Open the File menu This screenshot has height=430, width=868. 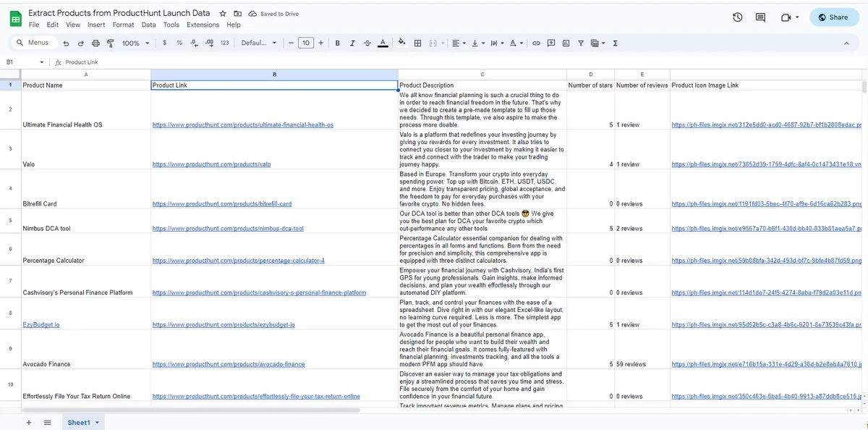[x=34, y=25]
